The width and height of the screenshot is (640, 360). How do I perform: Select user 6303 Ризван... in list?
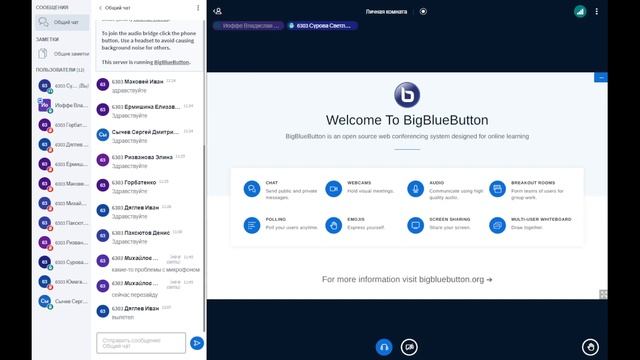pos(63,242)
